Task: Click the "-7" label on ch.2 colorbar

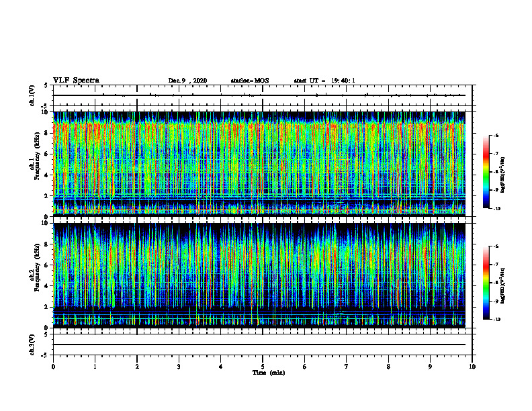Action: pyautogui.click(x=496, y=265)
